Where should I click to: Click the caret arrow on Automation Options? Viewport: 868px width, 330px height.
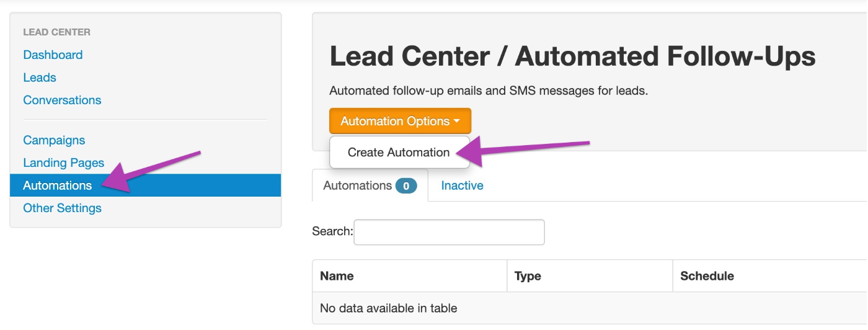coord(456,122)
